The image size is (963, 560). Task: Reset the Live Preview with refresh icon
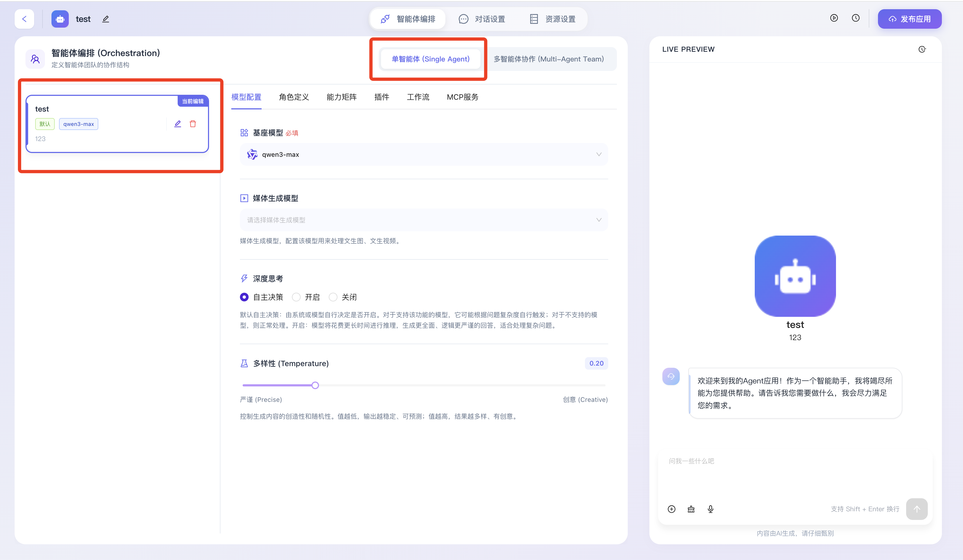tap(922, 49)
